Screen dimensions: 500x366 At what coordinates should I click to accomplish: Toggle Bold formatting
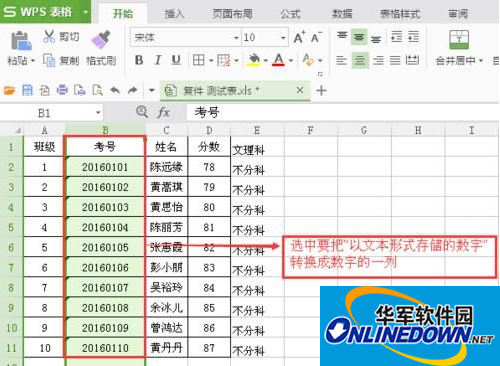139,60
